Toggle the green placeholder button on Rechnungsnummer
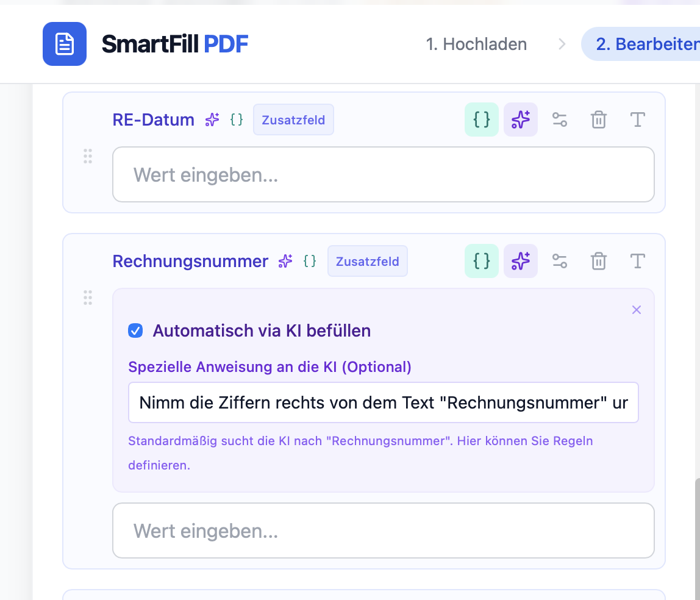The height and width of the screenshot is (600, 700). point(481,261)
